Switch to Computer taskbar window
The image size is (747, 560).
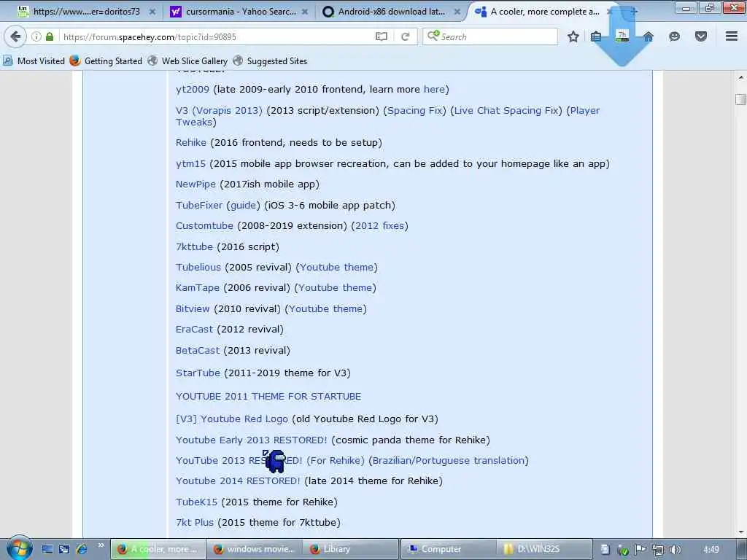click(x=449, y=549)
